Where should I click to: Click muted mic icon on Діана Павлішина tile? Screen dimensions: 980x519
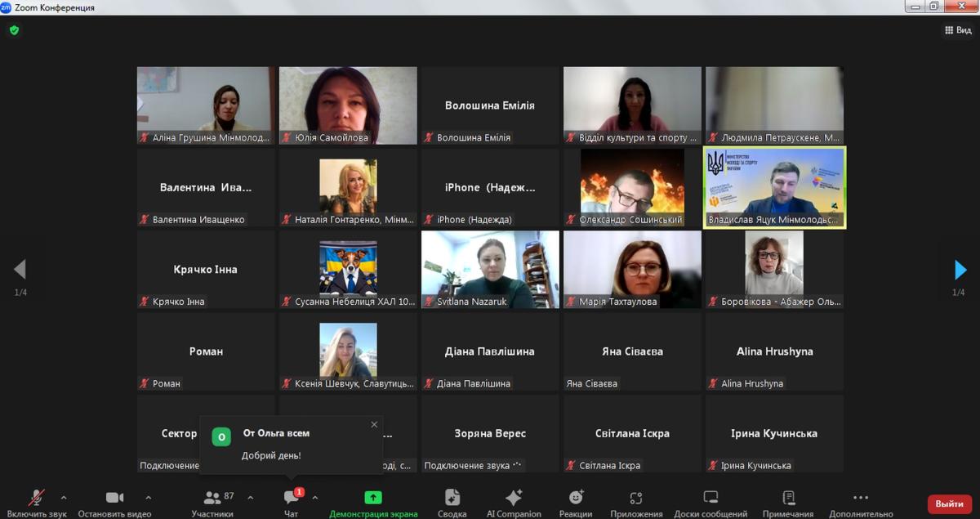click(429, 383)
